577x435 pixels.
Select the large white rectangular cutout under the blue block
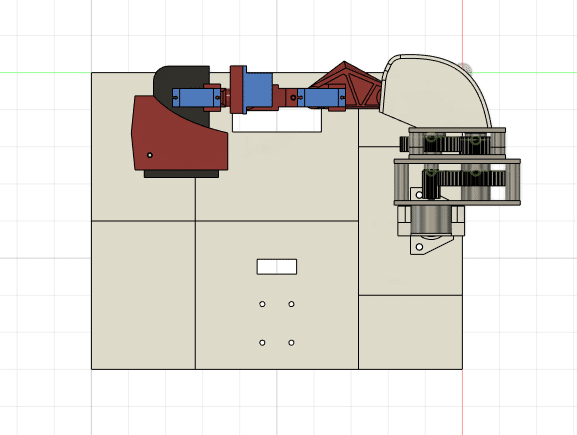coord(277,121)
